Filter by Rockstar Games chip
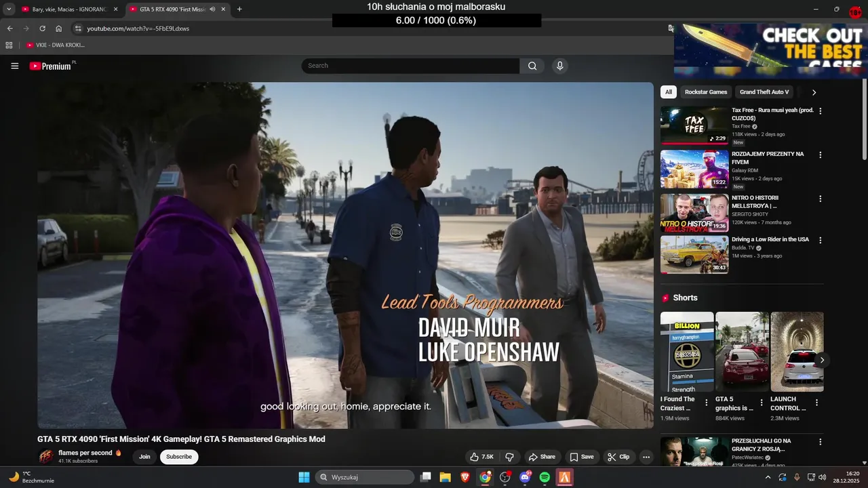 [706, 92]
